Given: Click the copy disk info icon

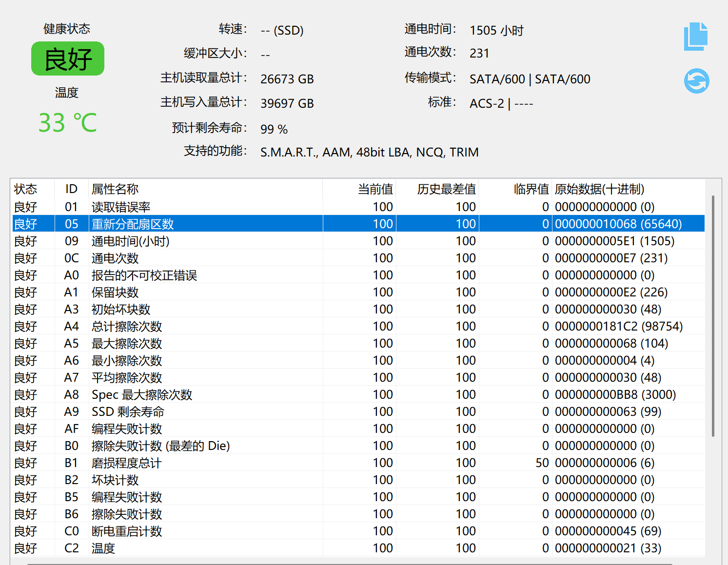Looking at the screenshot, I should (x=696, y=37).
